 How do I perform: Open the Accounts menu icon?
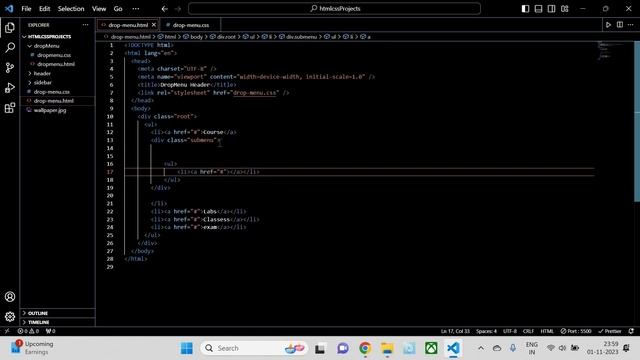point(10,297)
